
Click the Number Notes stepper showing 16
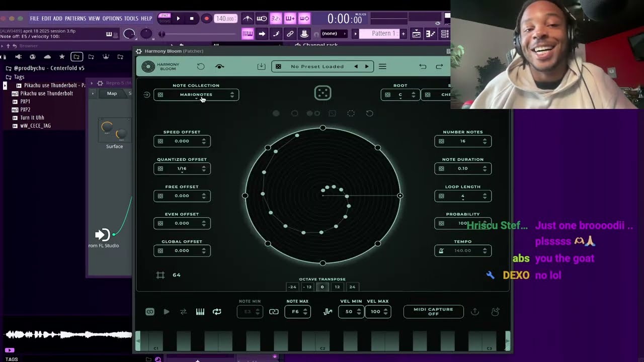pyautogui.click(x=463, y=141)
